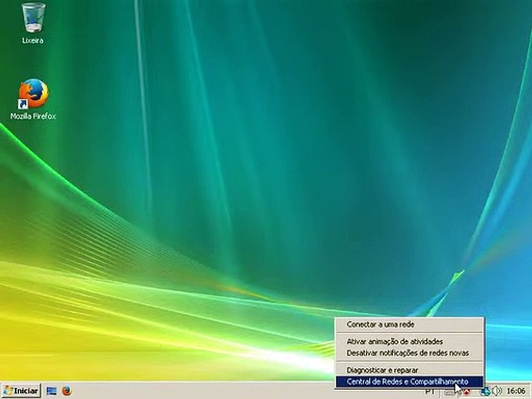Select Diagnosticar e reparar menu entry
The height and width of the screenshot is (399, 532).
409,370
